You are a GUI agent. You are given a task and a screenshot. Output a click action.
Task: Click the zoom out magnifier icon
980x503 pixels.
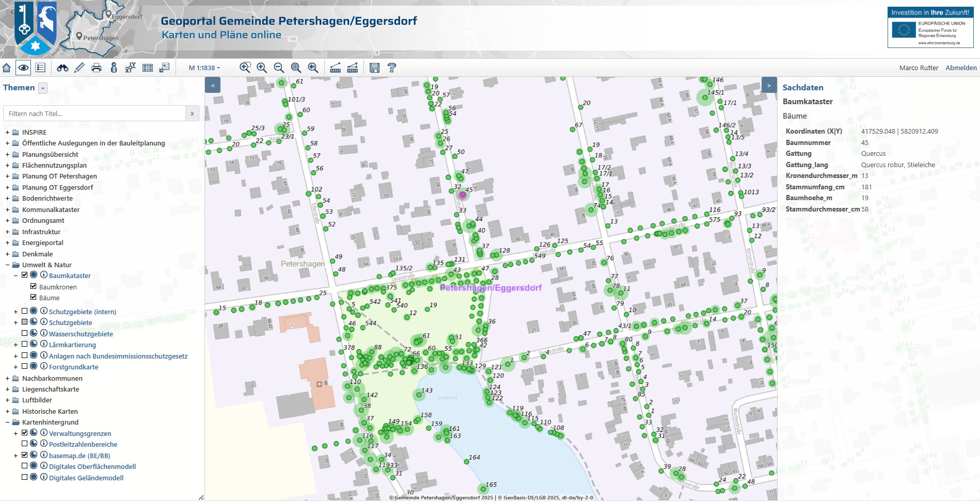point(279,68)
